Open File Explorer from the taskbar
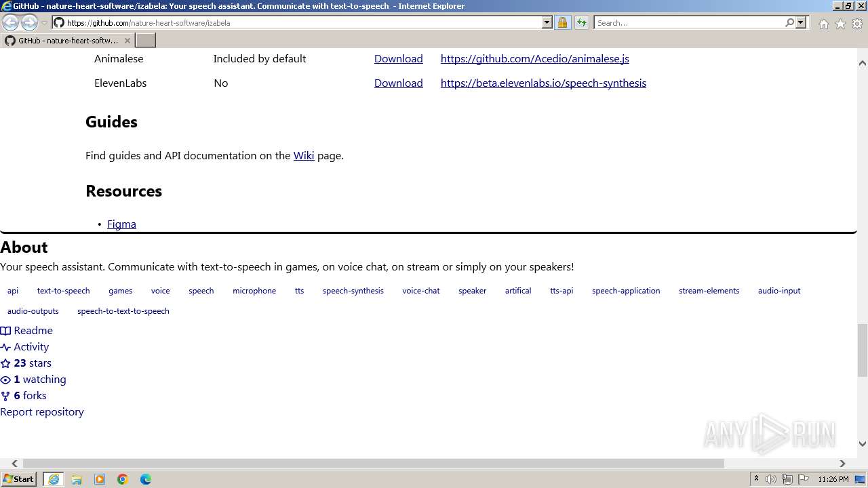Viewport: 868px width, 488px height. coord(77,479)
